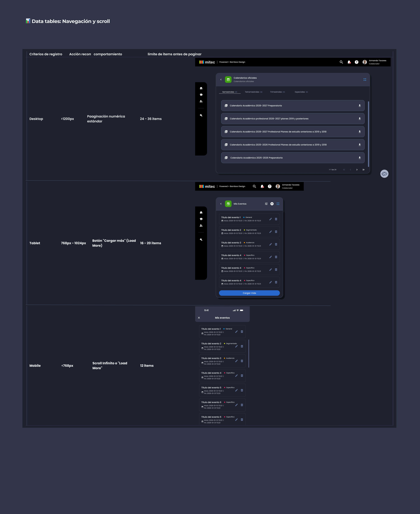
Task: Go back from tablet Mis Eventos card
Action: point(221,204)
